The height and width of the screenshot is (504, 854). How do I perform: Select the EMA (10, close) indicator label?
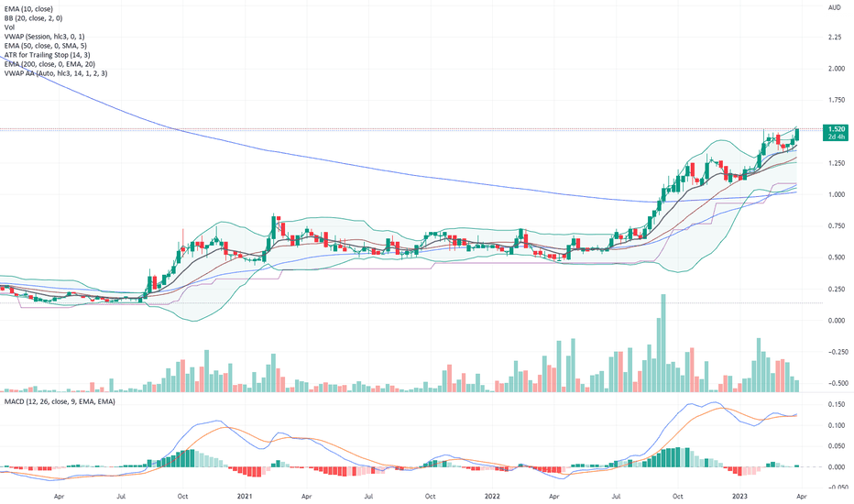pyautogui.click(x=28, y=9)
